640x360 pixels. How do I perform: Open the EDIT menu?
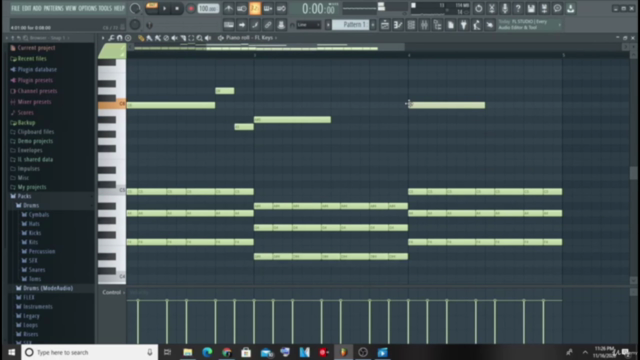pyautogui.click(x=26, y=8)
